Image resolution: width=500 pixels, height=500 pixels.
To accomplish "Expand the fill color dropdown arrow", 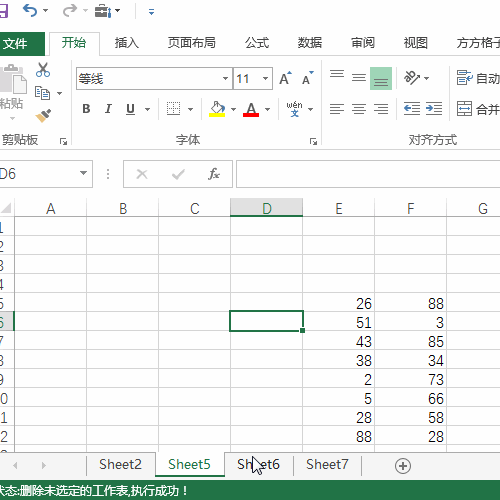I will point(233,109).
